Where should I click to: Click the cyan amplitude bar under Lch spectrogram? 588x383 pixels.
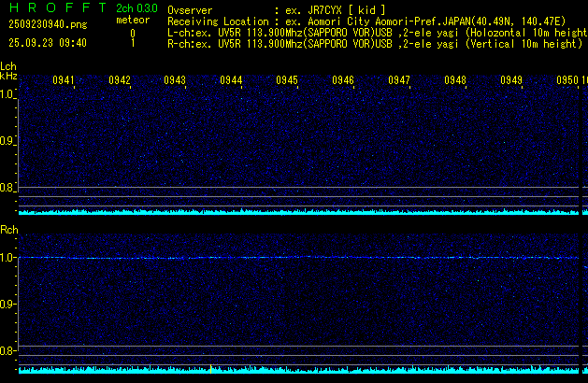(x=294, y=212)
